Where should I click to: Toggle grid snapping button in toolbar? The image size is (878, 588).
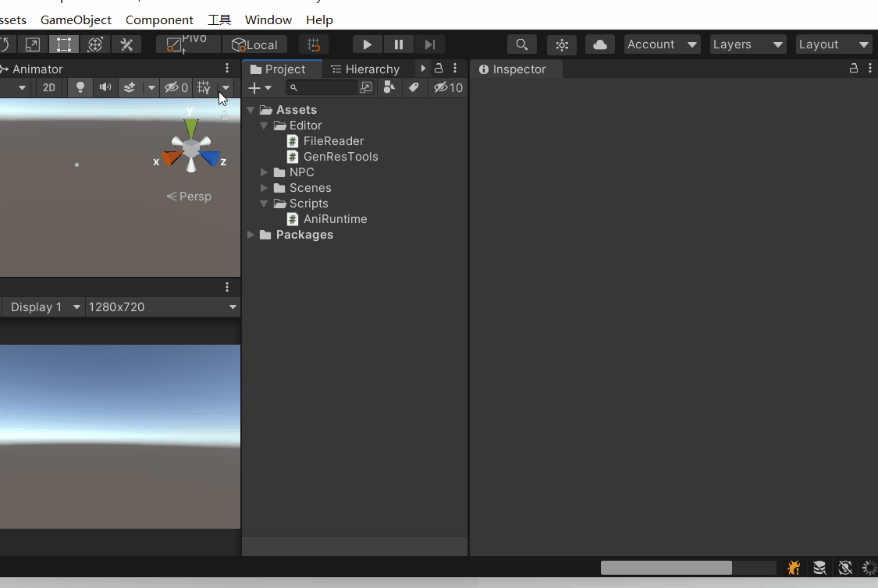click(x=314, y=44)
